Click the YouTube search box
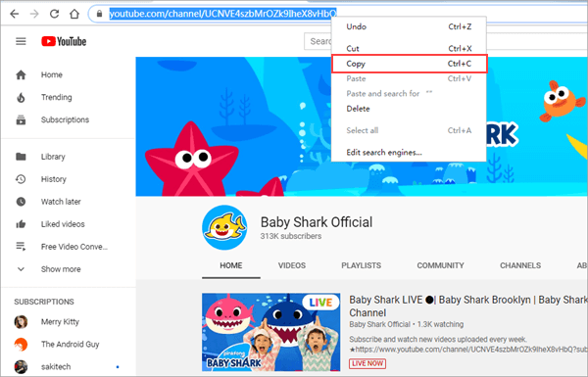The width and height of the screenshot is (588, 377). (318, 41)
